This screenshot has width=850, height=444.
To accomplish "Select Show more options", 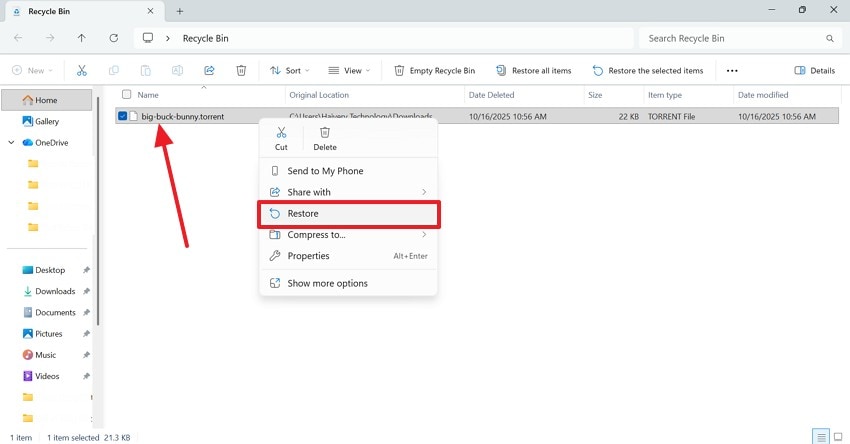I will (x=348, y=283).
